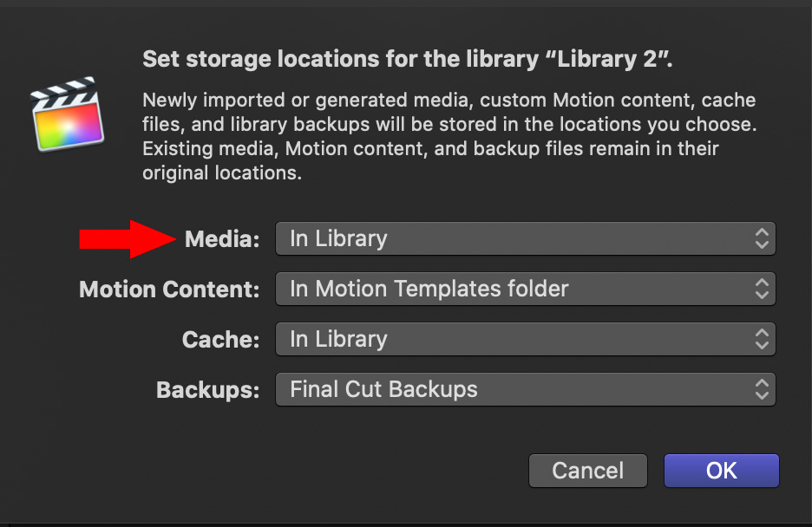
Task: Click the descriptive paragraph about imported media
Action: click(x=449, y=136)
